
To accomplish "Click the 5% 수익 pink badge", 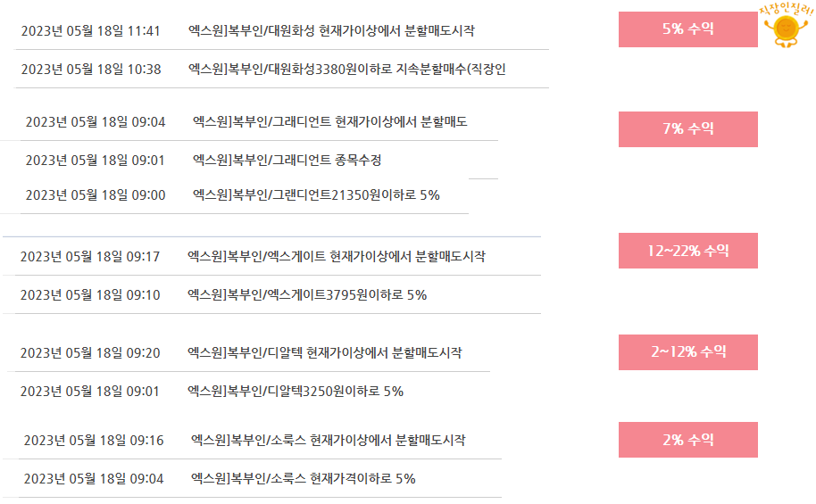I will point(688,29).
